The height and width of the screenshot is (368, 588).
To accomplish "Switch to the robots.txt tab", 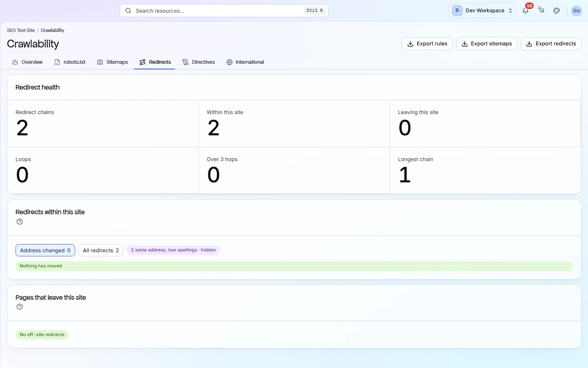I will pyautogui.click(x=70, y=62).
